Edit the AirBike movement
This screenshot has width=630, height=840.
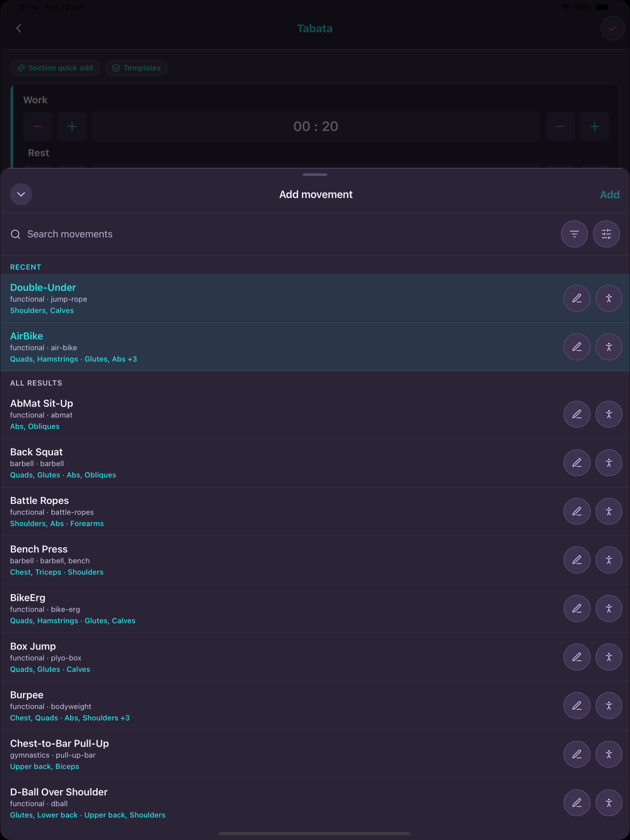tap(577, 347)
